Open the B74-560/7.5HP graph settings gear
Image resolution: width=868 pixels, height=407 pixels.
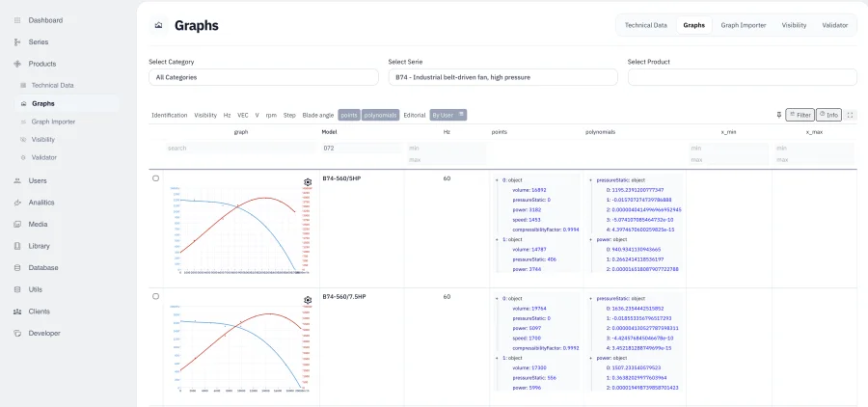click(308, 300)
